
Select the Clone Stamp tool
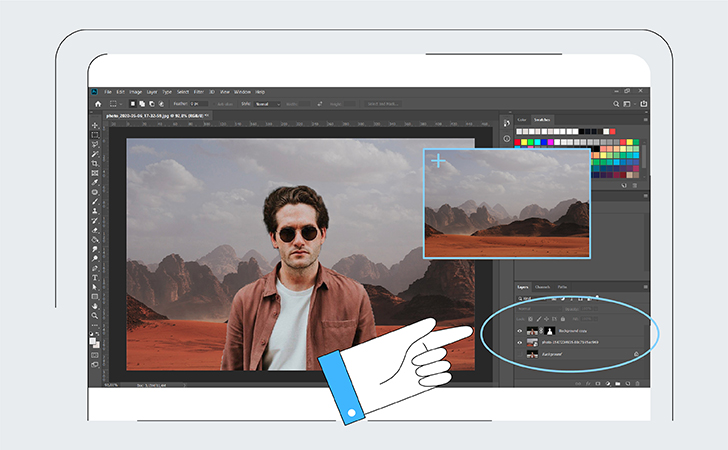pyautogui.click(x=95, y=211)
